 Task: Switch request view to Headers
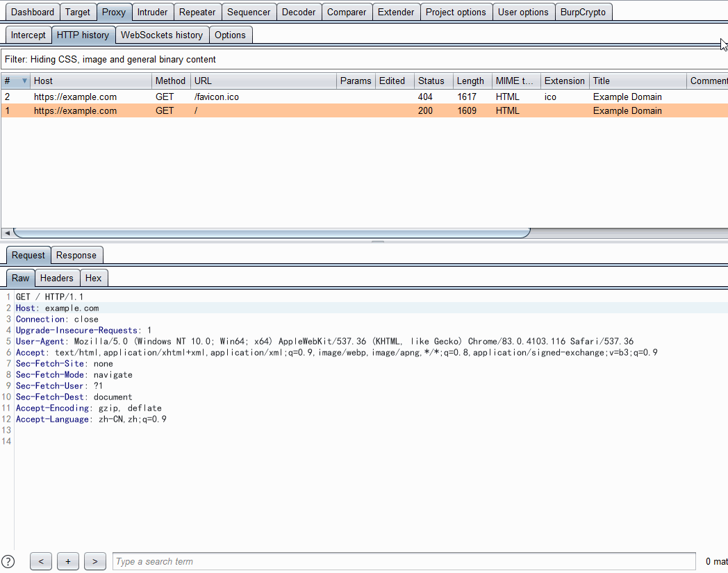point(56,278)
